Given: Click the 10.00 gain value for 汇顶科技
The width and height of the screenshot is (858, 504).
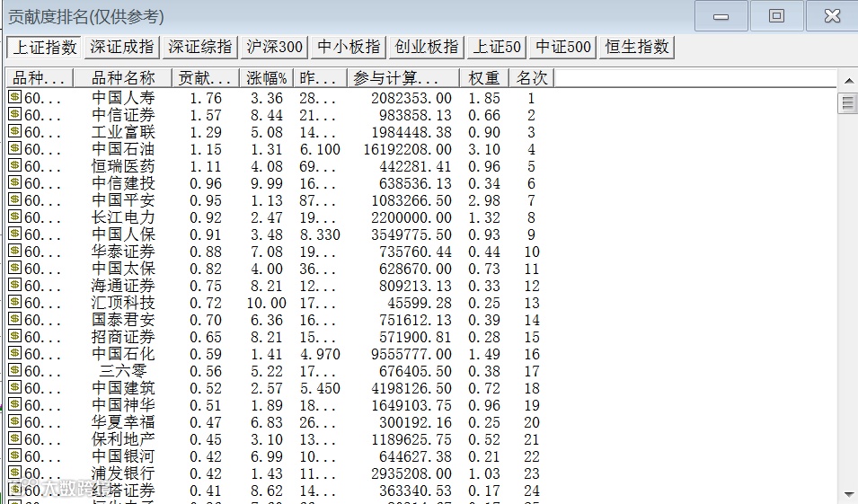Looking at the screenshot, I should point(266,303).
